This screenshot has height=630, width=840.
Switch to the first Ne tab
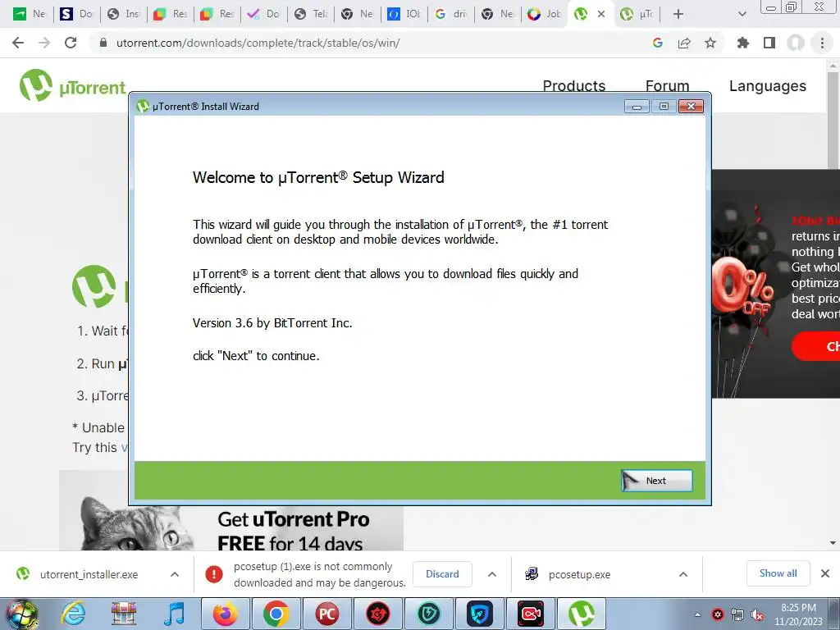coord(30,14)
